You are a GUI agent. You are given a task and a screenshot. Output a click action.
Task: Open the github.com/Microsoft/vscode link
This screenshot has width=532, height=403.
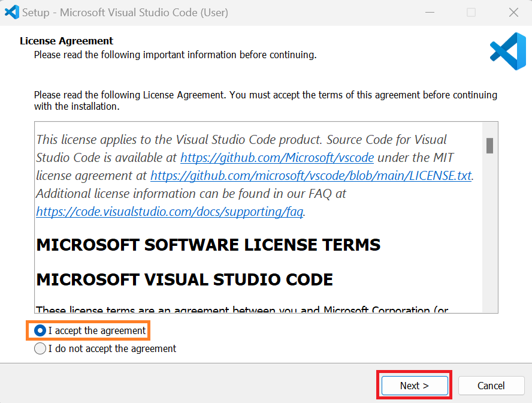(277, 158)
